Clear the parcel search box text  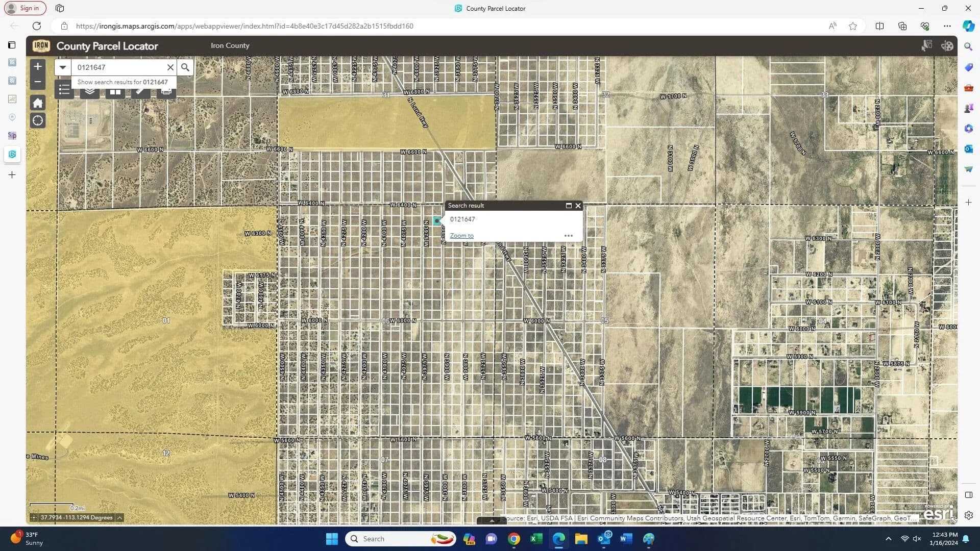[x=170, y=67]
